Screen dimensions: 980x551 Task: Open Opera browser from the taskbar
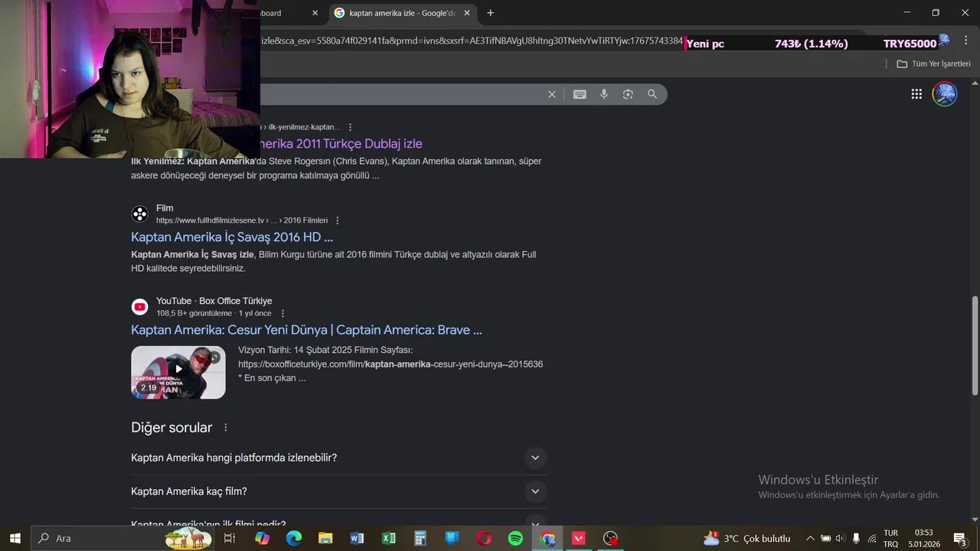484,538
